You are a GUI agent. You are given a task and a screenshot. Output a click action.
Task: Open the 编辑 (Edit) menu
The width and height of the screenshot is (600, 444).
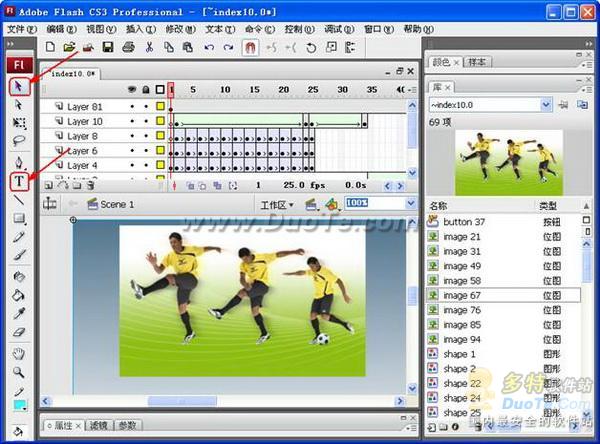(x=61, y=29)
